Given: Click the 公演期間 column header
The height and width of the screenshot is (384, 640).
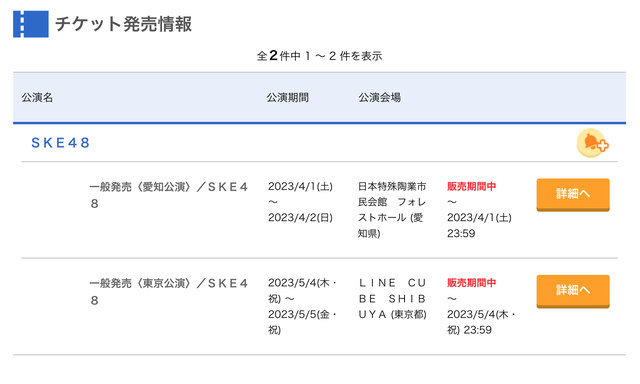Looking at the screenshot, I should pyautogui.click(x=288, y=98).
